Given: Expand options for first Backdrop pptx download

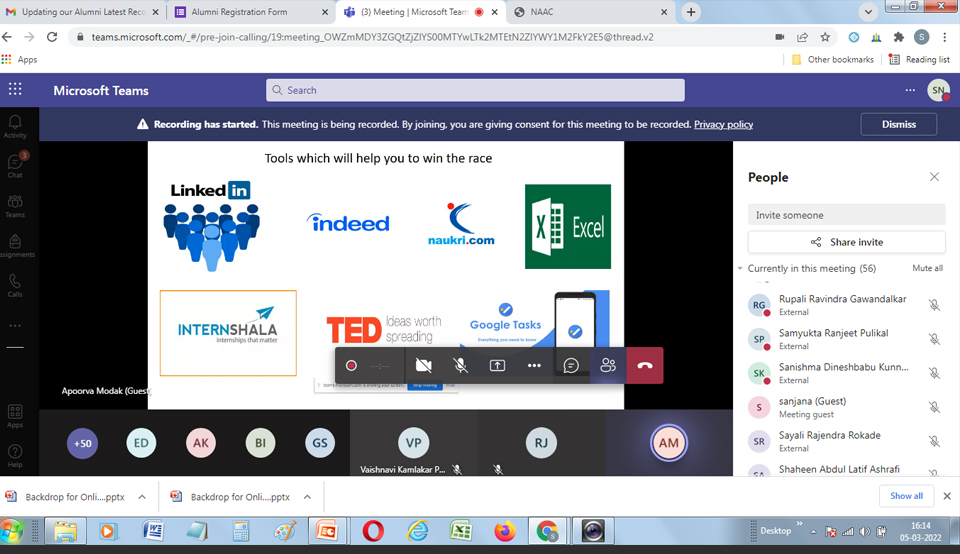Looking at the screenshot, I should click(x=142, y=497).
